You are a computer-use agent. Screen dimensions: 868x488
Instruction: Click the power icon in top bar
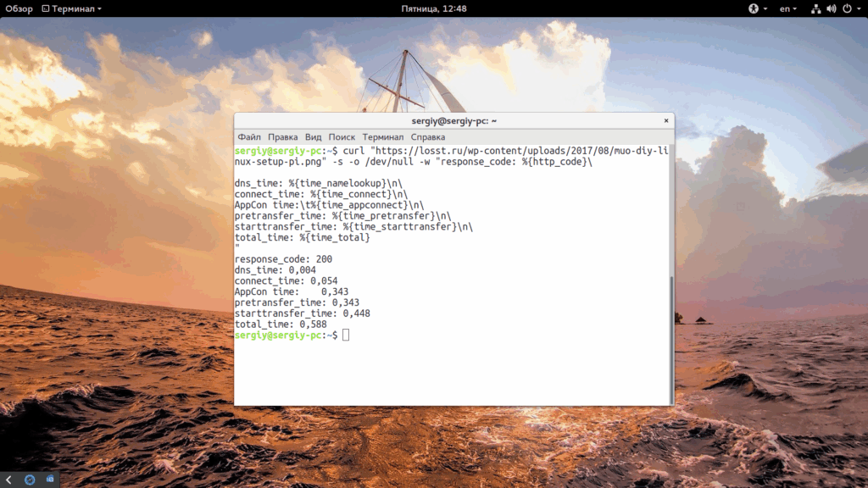click(x=847, y=8)
